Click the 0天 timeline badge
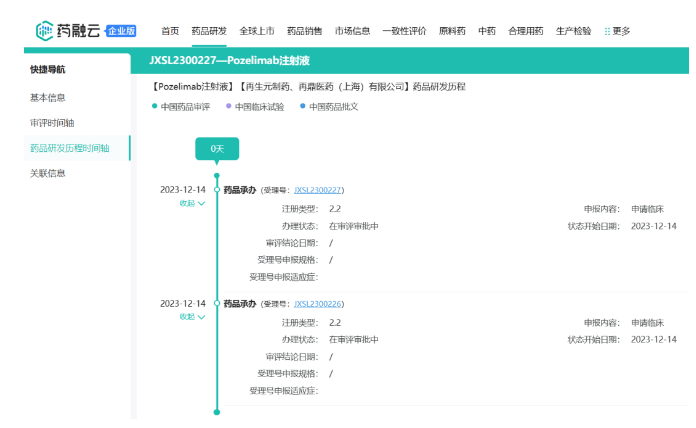The image size is (696, 428). (x=217, y=149)
